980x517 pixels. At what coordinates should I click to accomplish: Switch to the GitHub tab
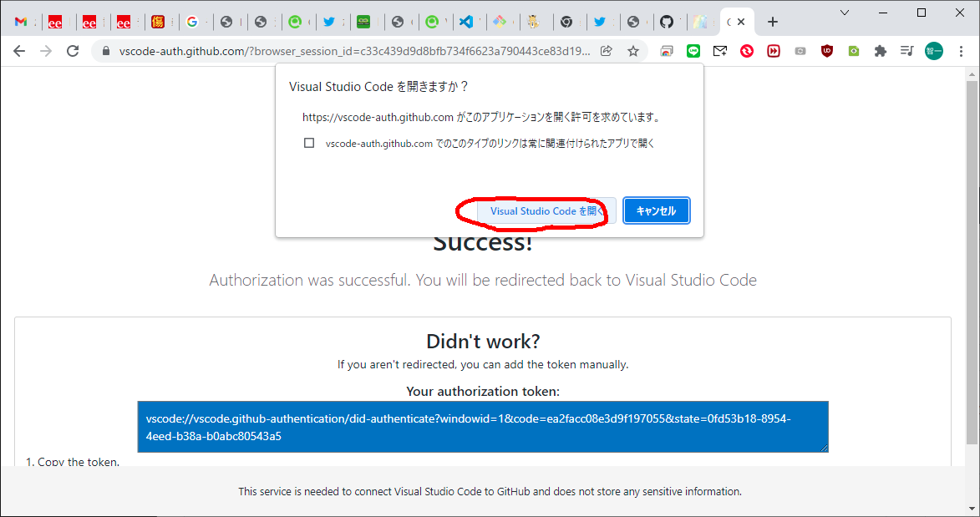pyautogui.click(x=666, y=22)
